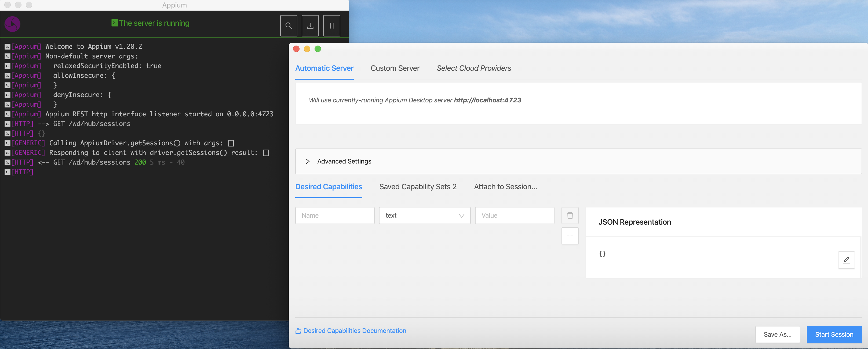
Task: Click the Start Session button
Action: click(834, 335)
